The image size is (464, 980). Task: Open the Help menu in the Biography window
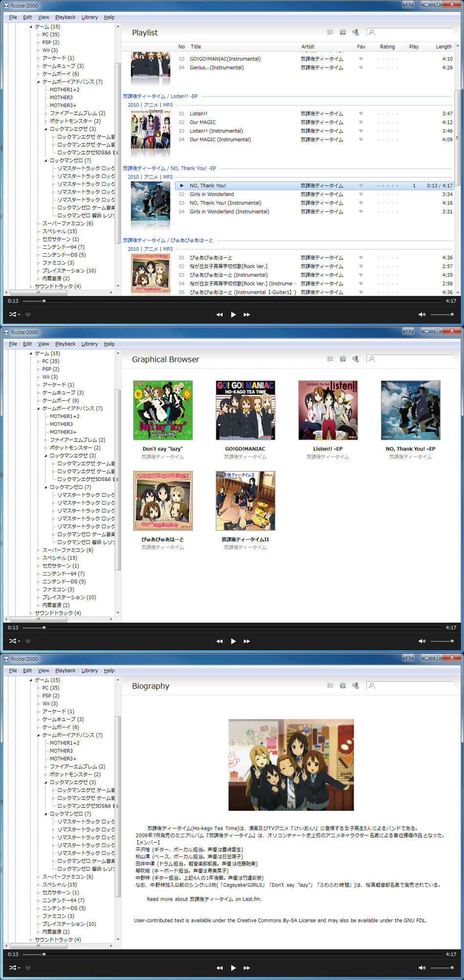coord(109,671)
